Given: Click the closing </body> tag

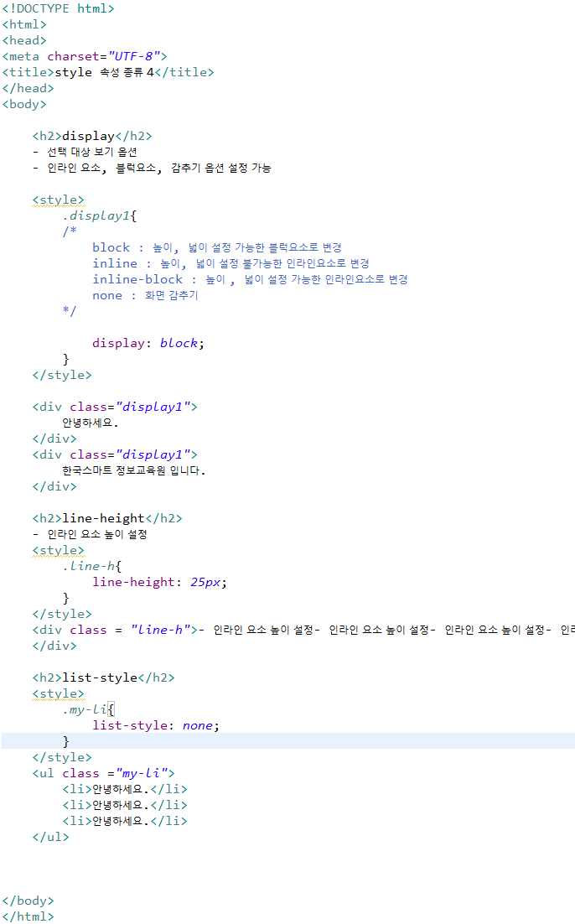Looking at the screenshot, I should click(28, 901).
